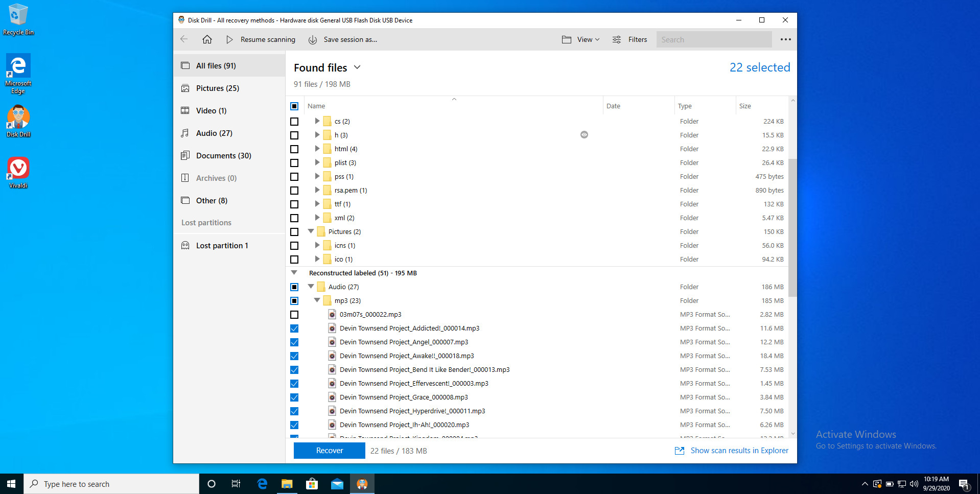The image size is (980, 494).
Task: Toggle the select-all checkbox in header
Action: [294, 106]
